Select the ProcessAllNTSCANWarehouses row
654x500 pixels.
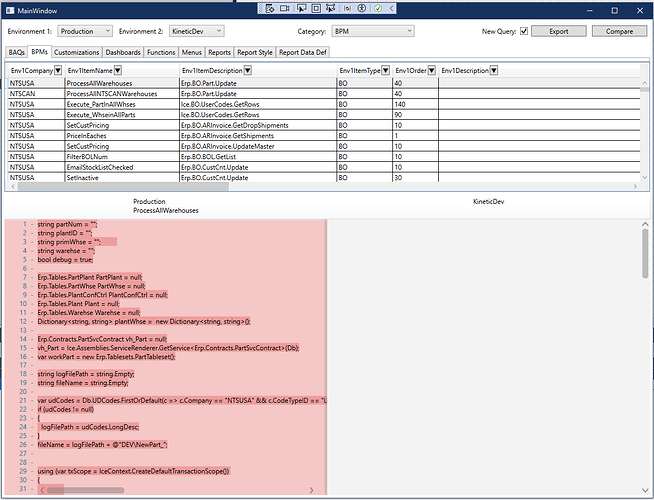coord(324,94)
